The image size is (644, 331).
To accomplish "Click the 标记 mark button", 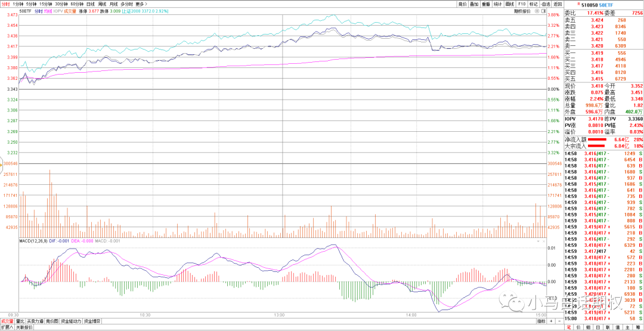I will click(534, 4).
